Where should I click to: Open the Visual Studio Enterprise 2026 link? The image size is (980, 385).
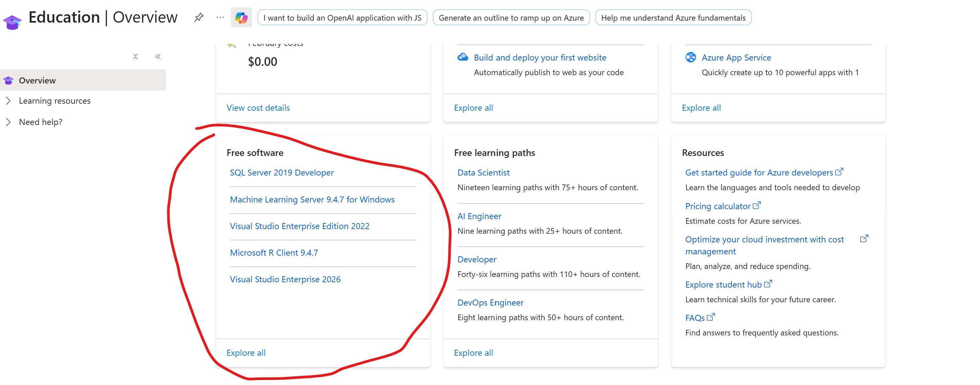[285, 279]
